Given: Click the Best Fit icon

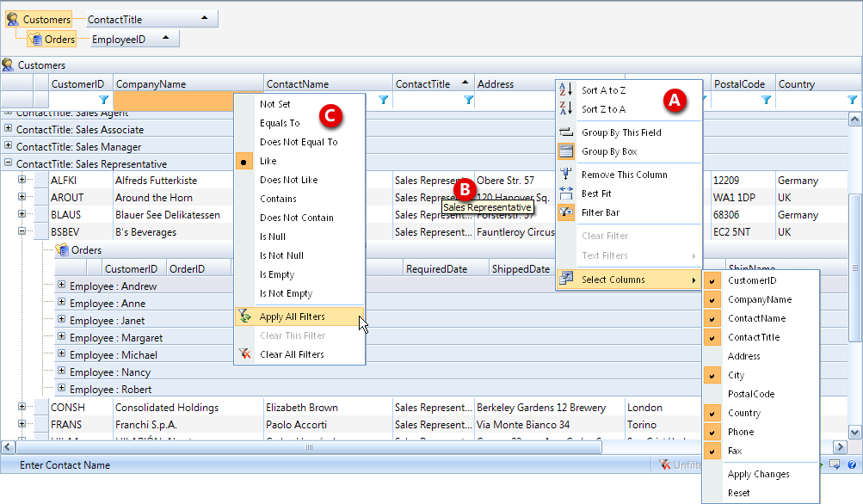Looking at the screenshot, I should pyautogui.click(x=566, y=194).
